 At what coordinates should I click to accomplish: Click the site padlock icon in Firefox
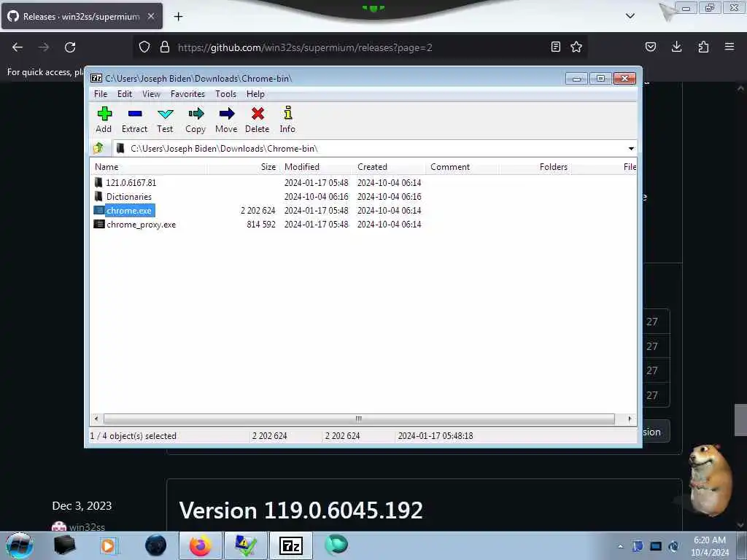[165, 47]
